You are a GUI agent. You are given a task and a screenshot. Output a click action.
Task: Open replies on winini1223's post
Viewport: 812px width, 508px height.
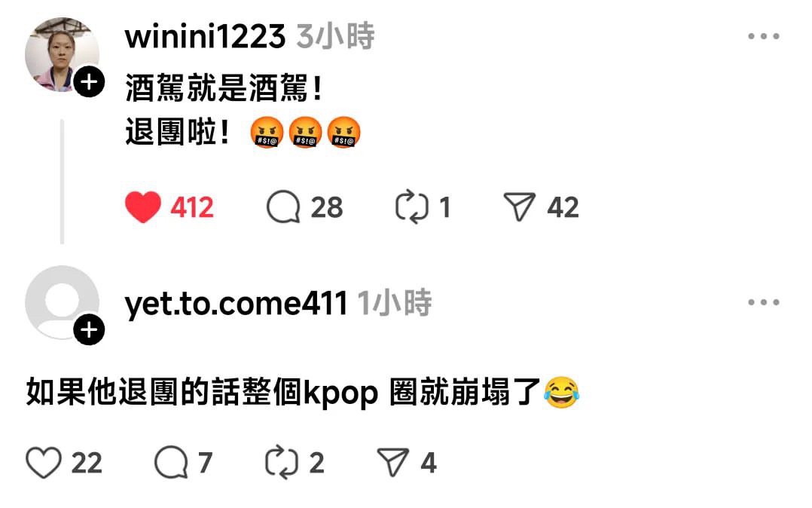(283, 207)
